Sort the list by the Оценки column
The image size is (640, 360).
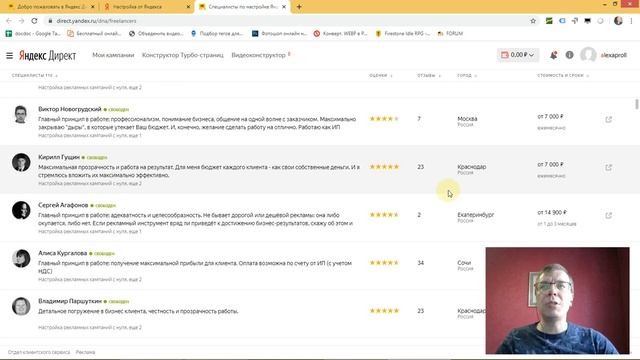pyautogui.click(x=380, y=76)
